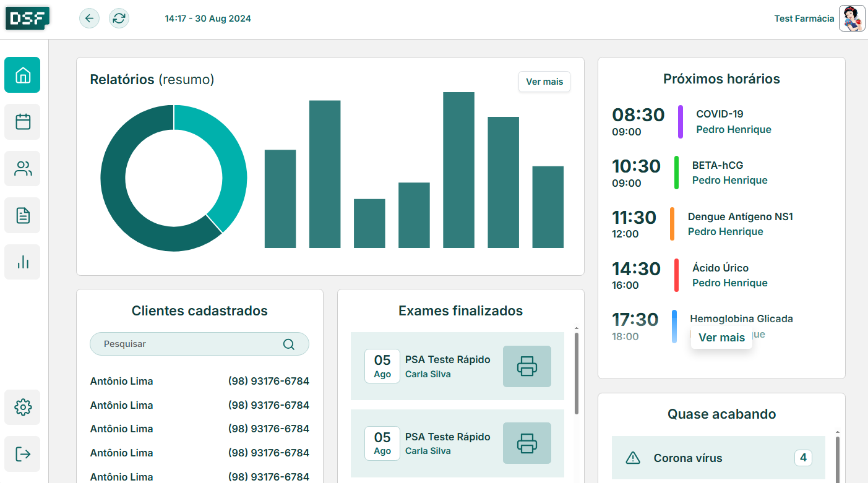Click the Exames finalizados scrollbar
Image resolution: width=868 pixels, height=483 pixels.
pyautogui.click(x=577, y=374)
